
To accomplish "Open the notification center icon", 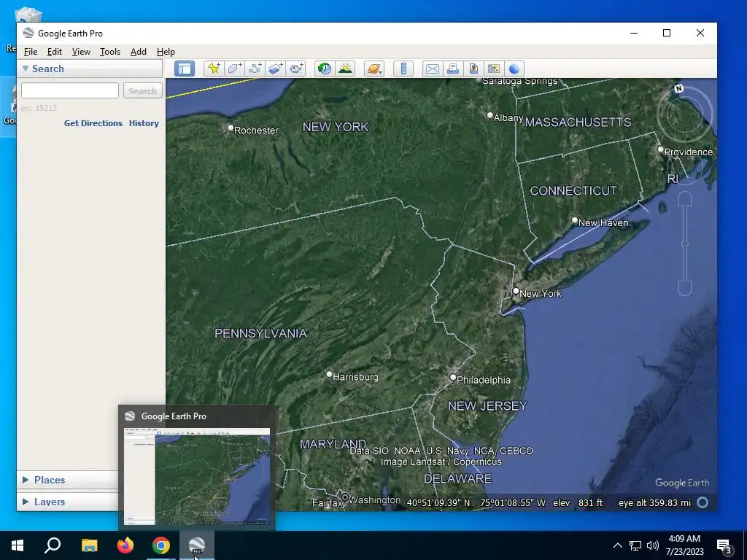I will 725,546.
